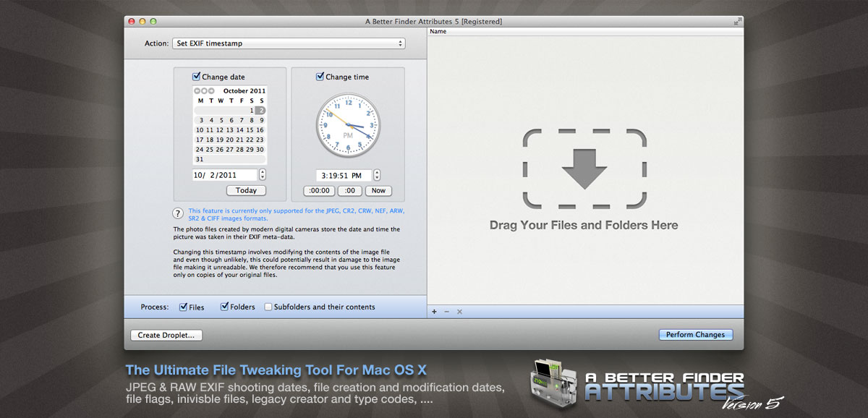Viewport: 868px width, 418px height.
Task: Select October 24 in the calendar
Action: click(x=200, y=150)
